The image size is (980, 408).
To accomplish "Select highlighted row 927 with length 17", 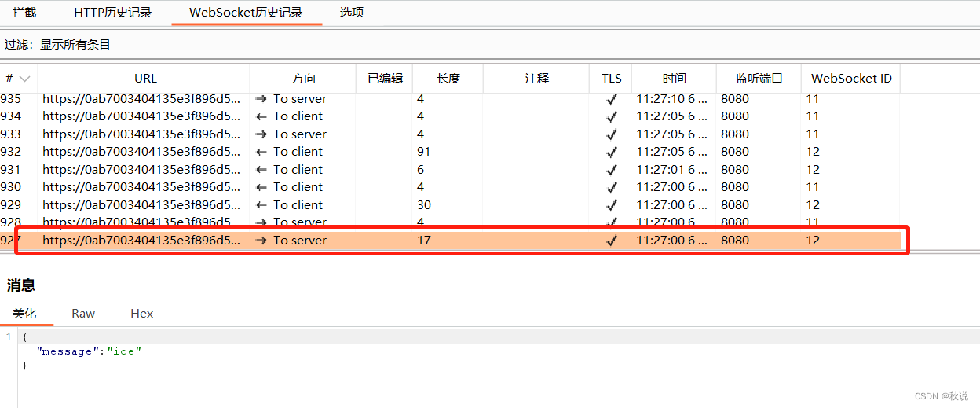I will pos(450,241).
